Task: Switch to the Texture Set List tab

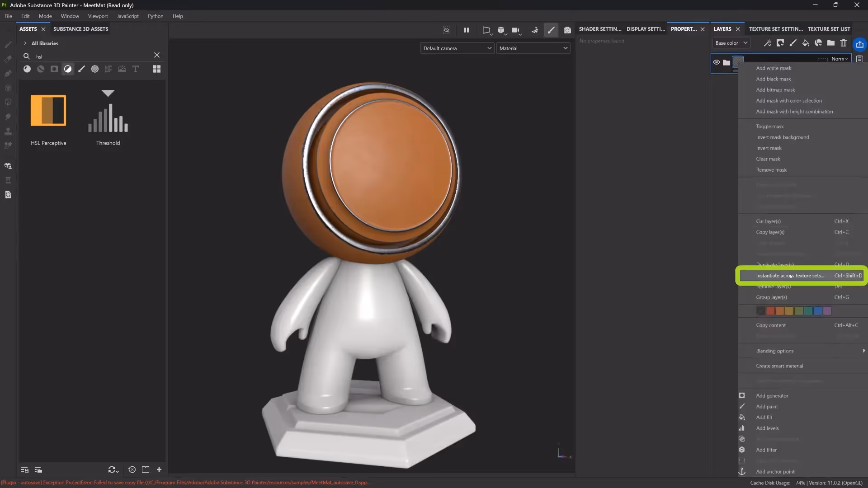Action: click(x=829, y=29)
